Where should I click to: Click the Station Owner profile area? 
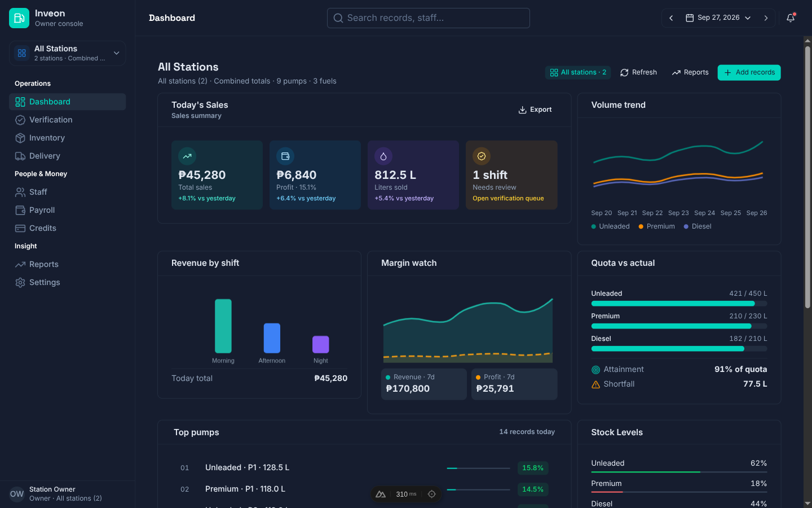(67, 494)
